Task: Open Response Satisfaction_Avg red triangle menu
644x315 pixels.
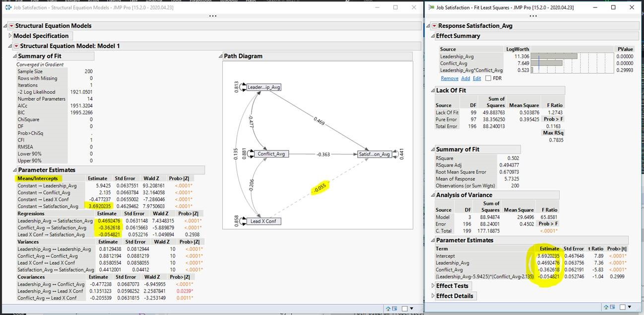Action: [434, 26]
